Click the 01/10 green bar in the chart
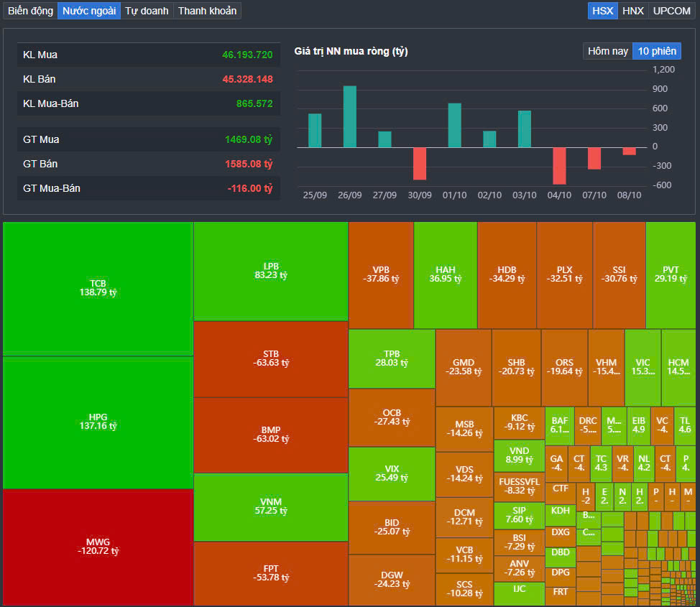 coord(454,126)
